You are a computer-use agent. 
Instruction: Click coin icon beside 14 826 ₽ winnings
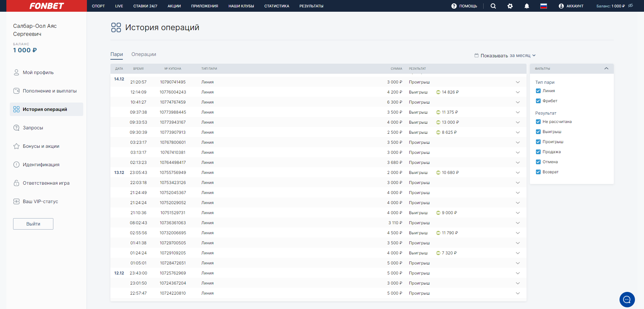click(438, 92)
